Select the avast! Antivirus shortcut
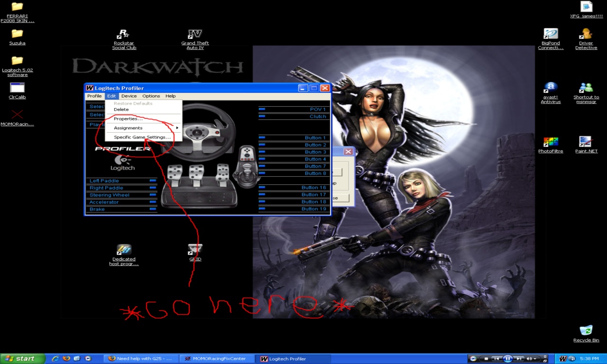This screenshot has height=364, width=607. click(x=551, y=93)
